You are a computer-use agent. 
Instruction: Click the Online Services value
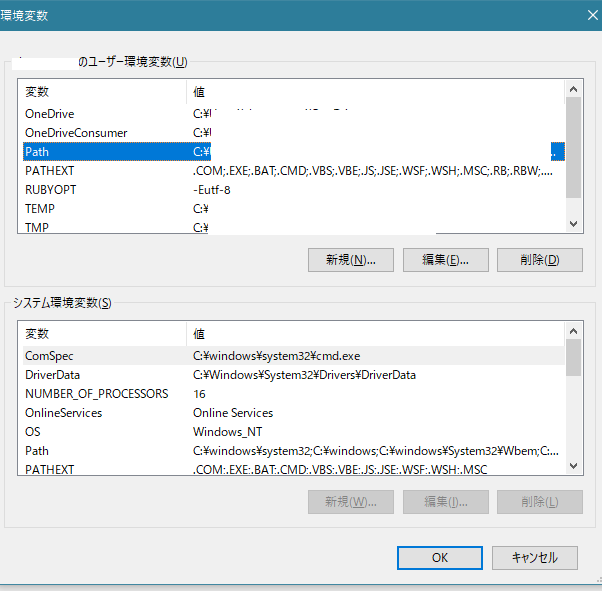pos(233,413)
